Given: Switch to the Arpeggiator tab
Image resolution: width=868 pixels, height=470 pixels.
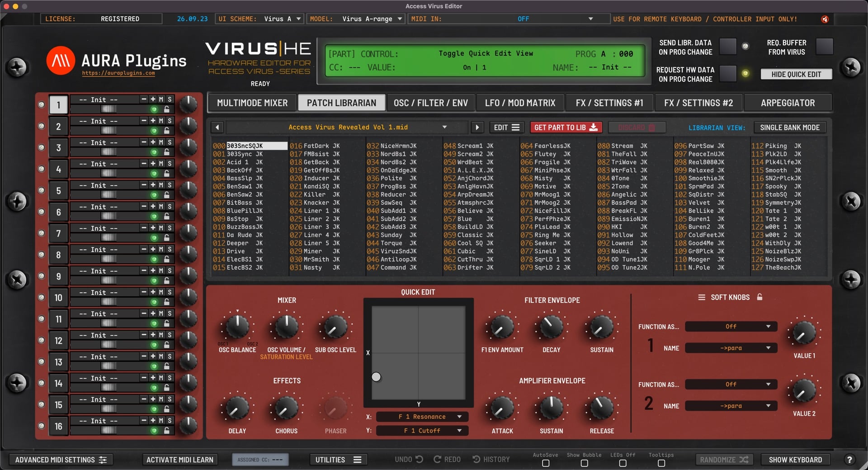Looking at the screenshot, I should pyautogui.click(x=788, y=103).
